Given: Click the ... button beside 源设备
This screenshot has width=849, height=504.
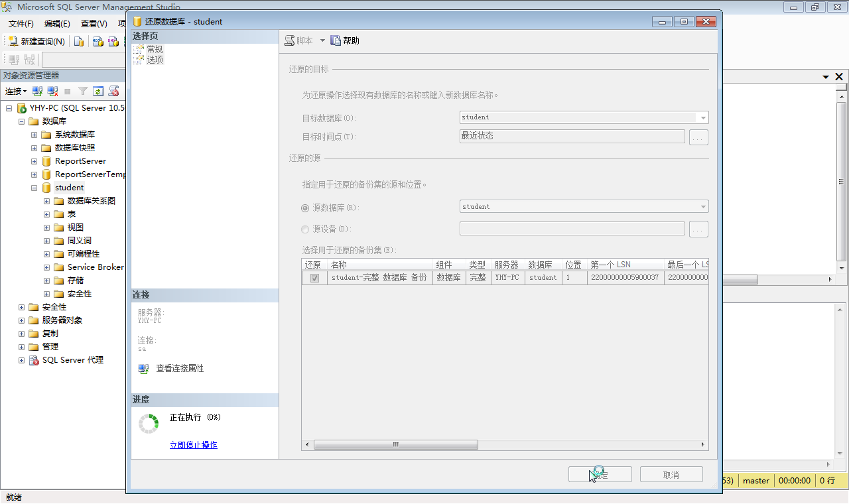Looking at the screenshot, I should 699,229.
